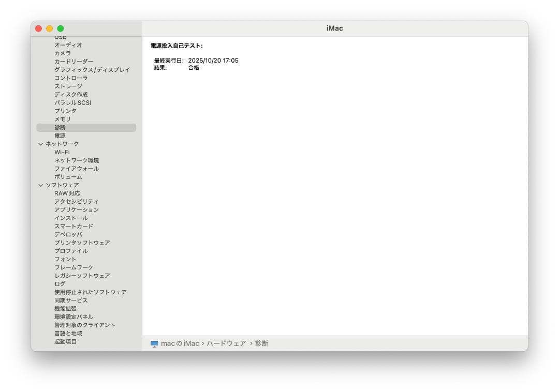Click the Mac icon in the breadcrumb bar
The height and width of the screenshot is (392, 559).
(154, 343)
